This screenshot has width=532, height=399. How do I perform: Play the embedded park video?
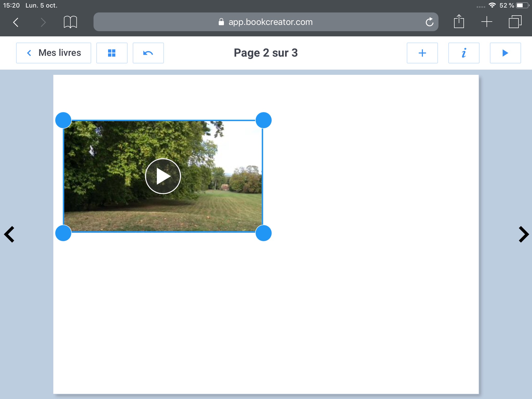(163, 176)
